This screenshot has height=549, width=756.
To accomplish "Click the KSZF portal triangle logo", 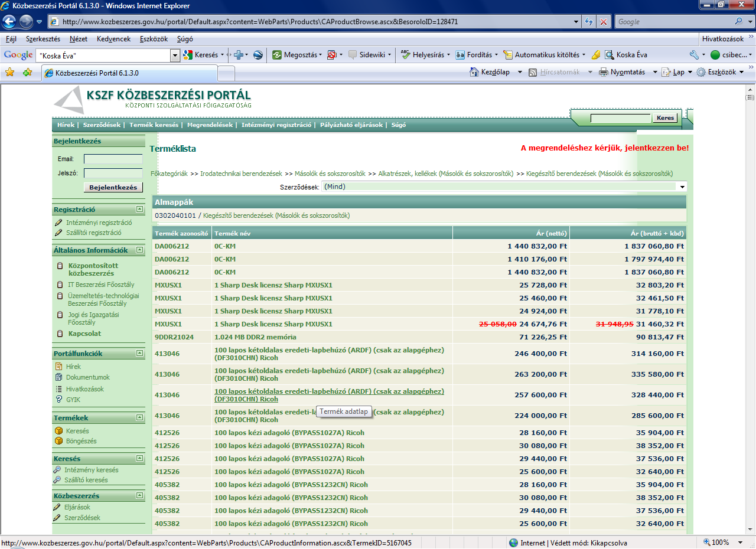I will pos(69,100).
